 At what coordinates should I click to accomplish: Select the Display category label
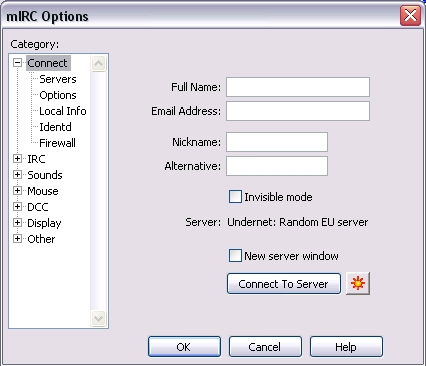44,223
